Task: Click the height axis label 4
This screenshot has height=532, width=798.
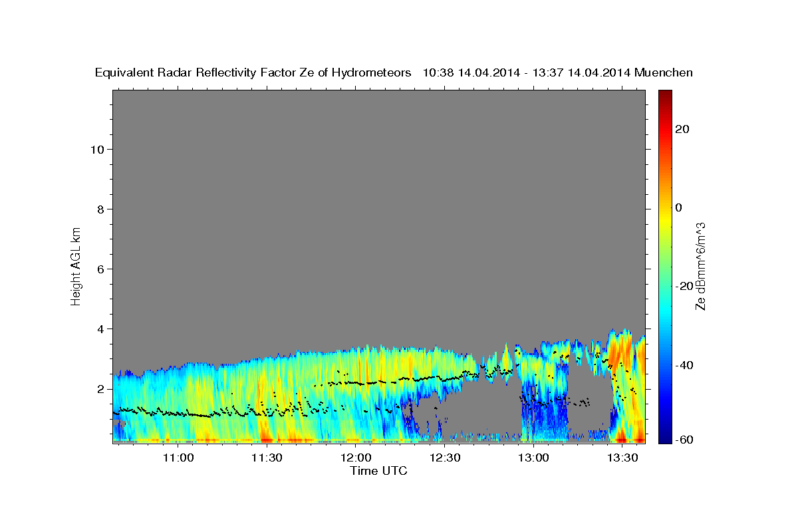Action: (x=101, y=329)
